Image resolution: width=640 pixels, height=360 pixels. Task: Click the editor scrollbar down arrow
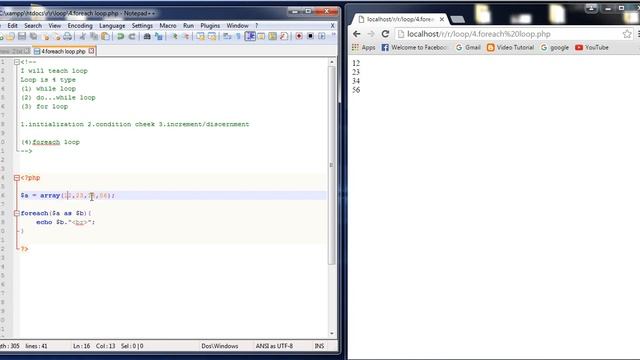tap(332, 333)
